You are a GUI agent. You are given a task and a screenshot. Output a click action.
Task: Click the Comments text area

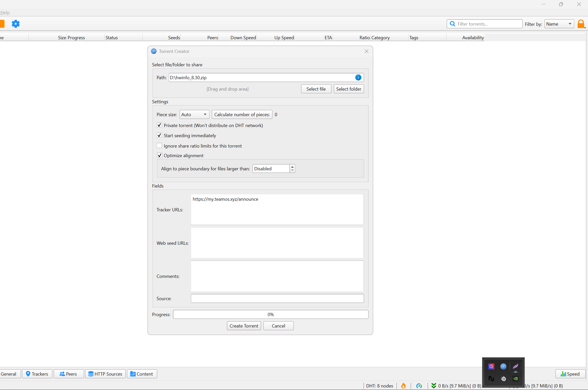(x=277, y=276)
